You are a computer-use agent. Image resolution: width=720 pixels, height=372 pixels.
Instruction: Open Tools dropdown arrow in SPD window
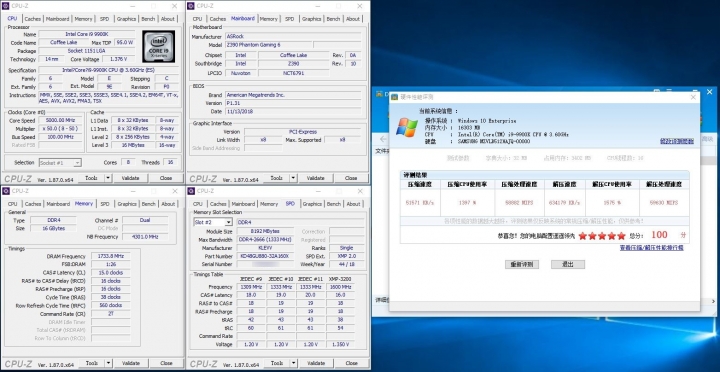coord(294,363)
